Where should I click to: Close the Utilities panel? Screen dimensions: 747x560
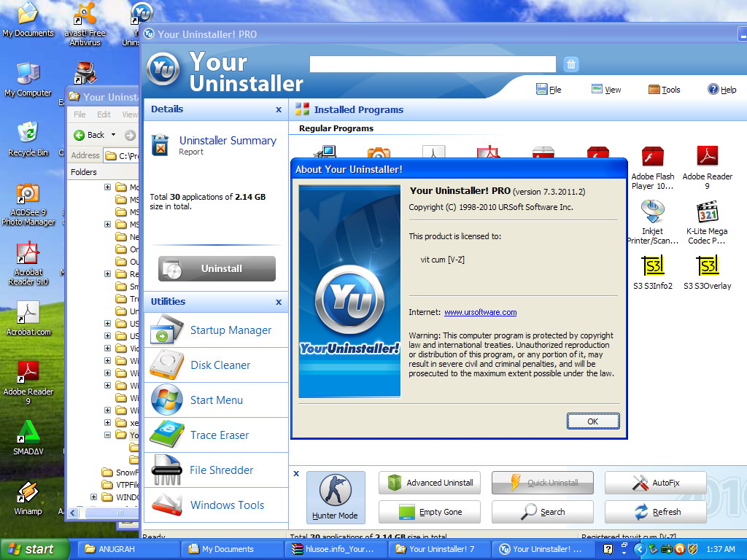[x=279, y=302]
